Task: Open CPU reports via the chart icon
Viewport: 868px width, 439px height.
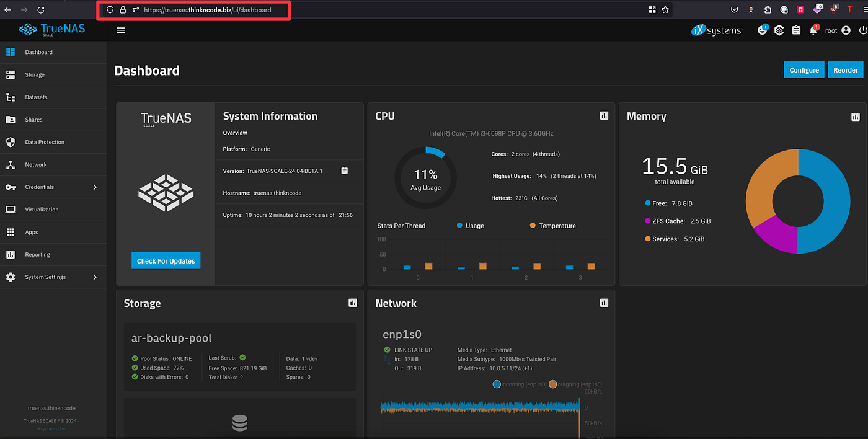Action: (604, 116)
